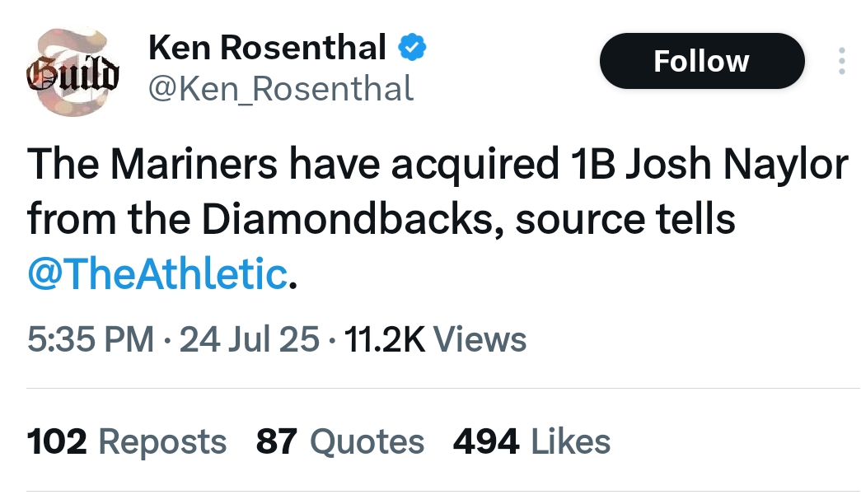The image size is (861, 504).
Task: Click the word acquired in the tweet
Action: coord(475,166)
